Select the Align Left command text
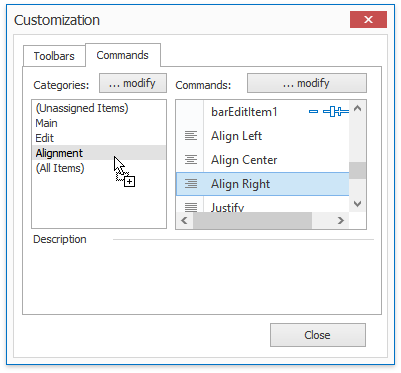This screenshot has width=401, height=373. click(236, 136)
